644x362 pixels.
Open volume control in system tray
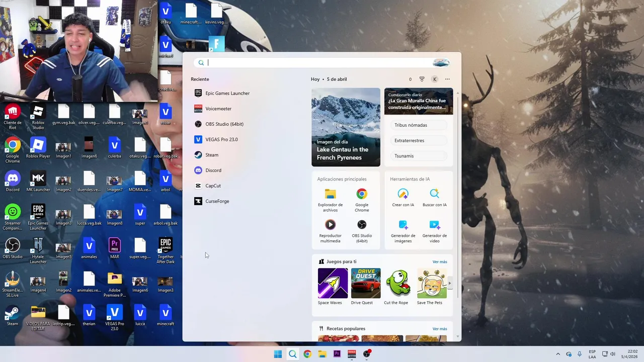pyautogui.click(x=613, y=354)
